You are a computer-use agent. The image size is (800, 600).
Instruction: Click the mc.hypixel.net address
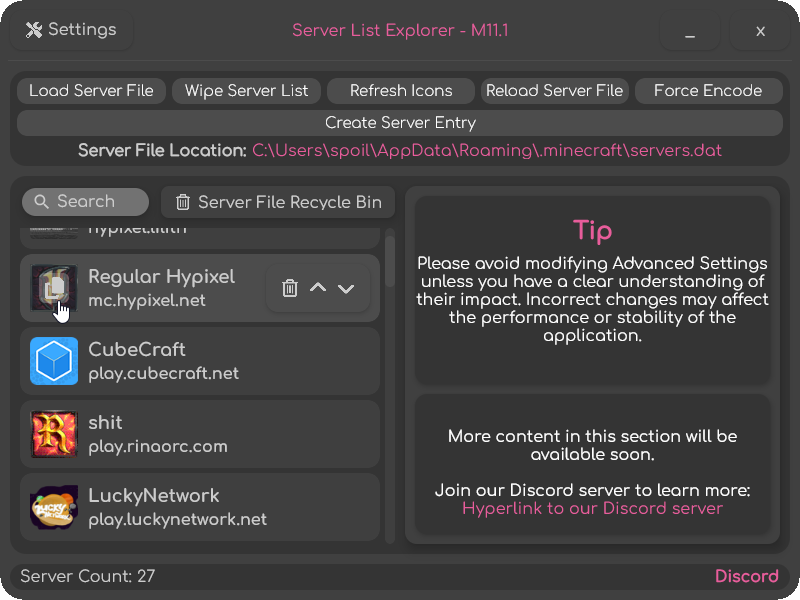[x=147, y=301]
